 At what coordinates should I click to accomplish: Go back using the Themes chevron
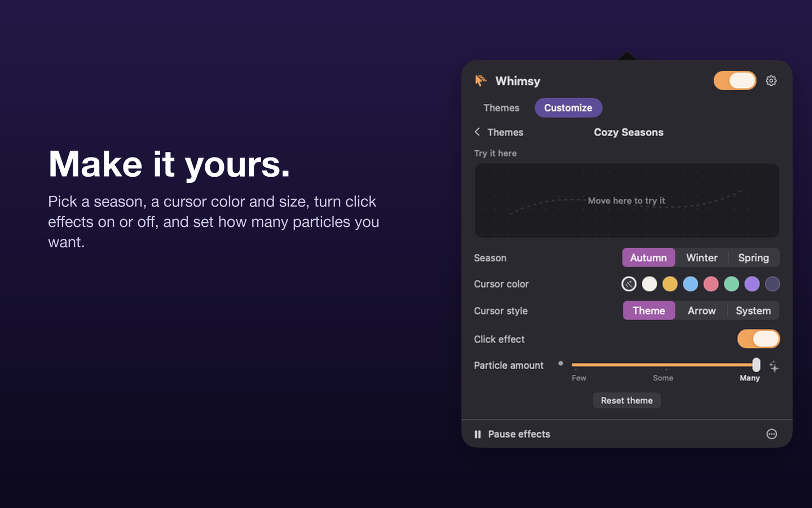coord(477,132)
